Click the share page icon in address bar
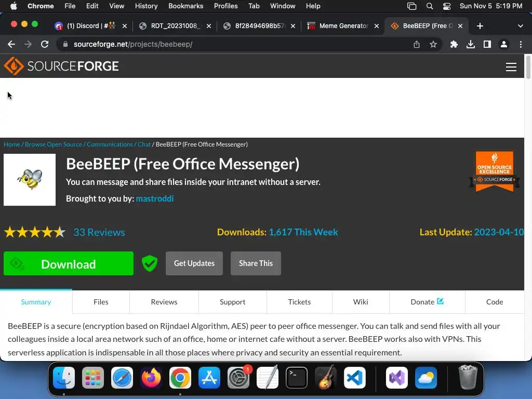The height and width of the screenshot is (399, 532). point(417,44)
